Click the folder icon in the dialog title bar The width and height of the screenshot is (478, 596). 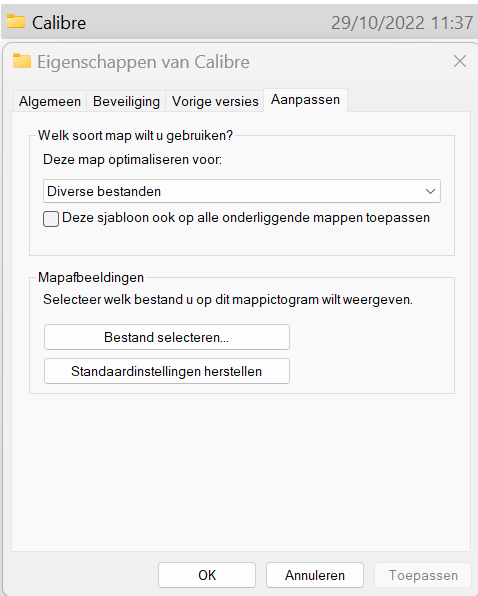pos(22,61)
